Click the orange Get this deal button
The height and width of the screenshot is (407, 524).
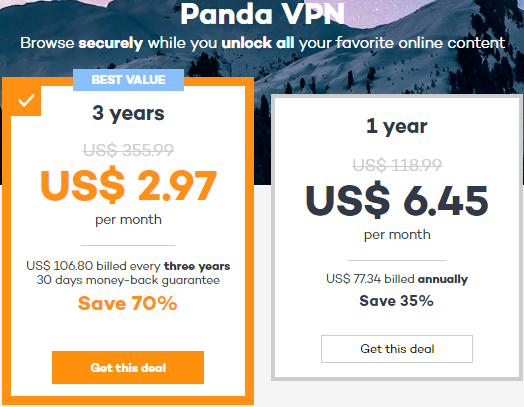[x=128, y=367]
